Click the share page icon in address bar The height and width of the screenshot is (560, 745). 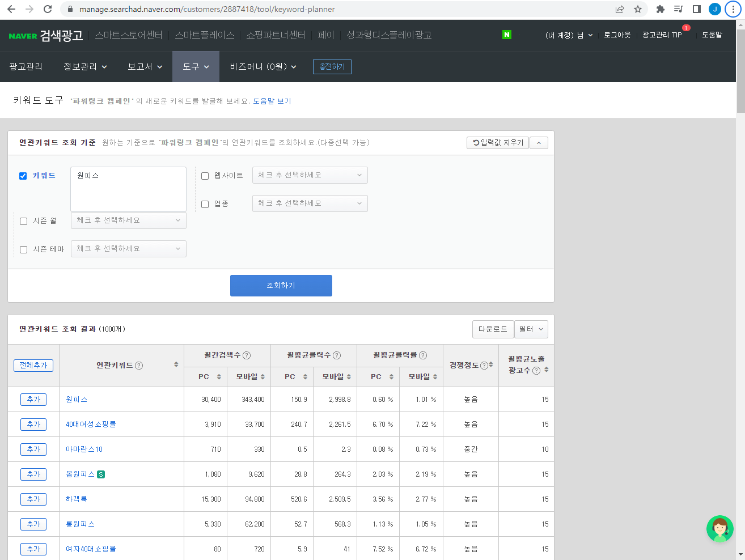620,9
